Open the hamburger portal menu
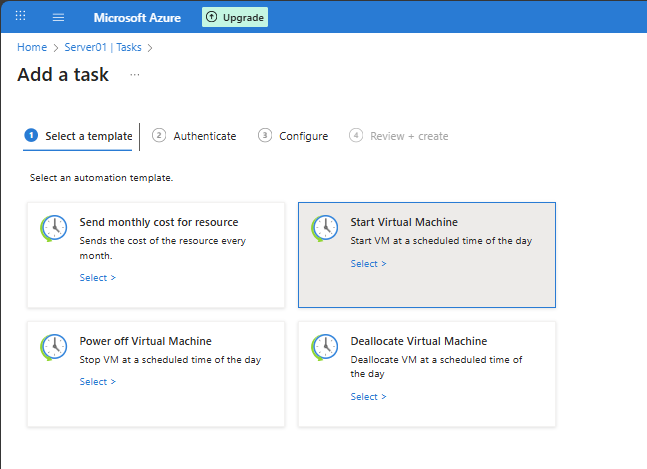Image resolution: width=647 pixels, height=469 pixels. click(x=58, y=17)
